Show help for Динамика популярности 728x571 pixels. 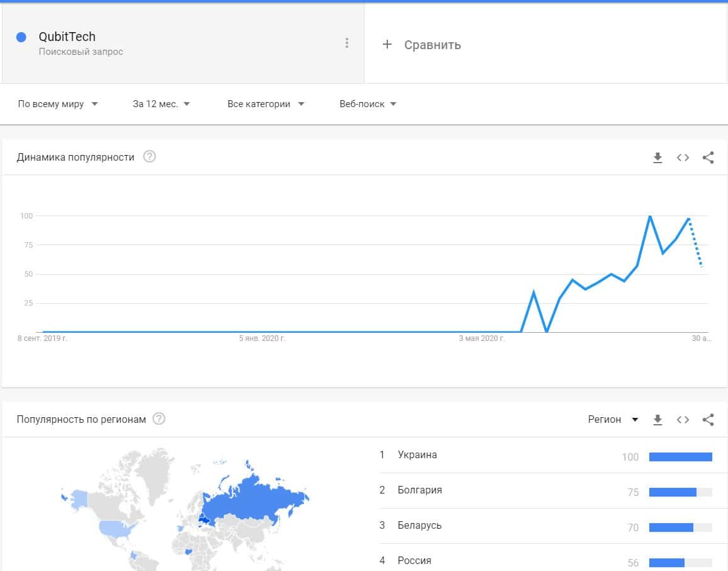[149, 157]
